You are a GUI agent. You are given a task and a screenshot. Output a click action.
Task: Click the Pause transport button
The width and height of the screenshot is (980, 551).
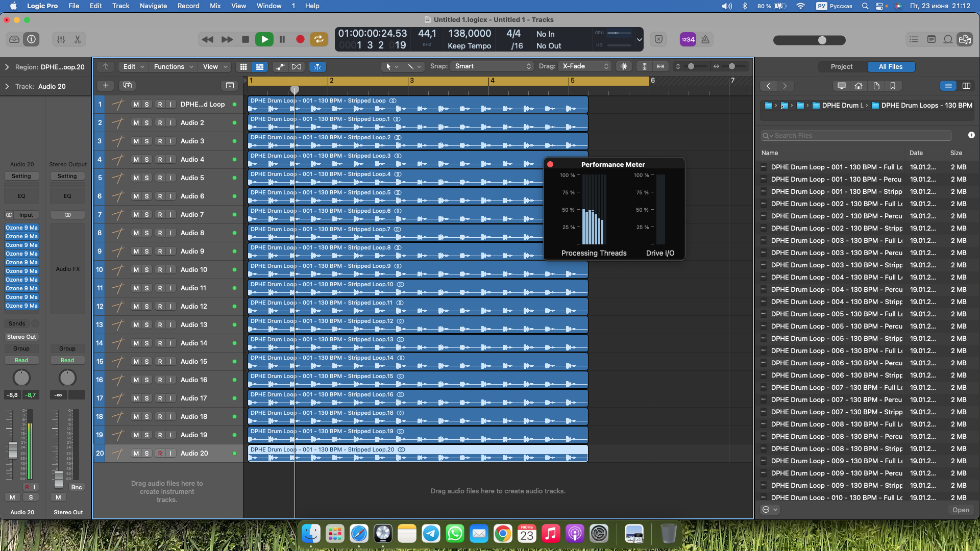[282, 39]
